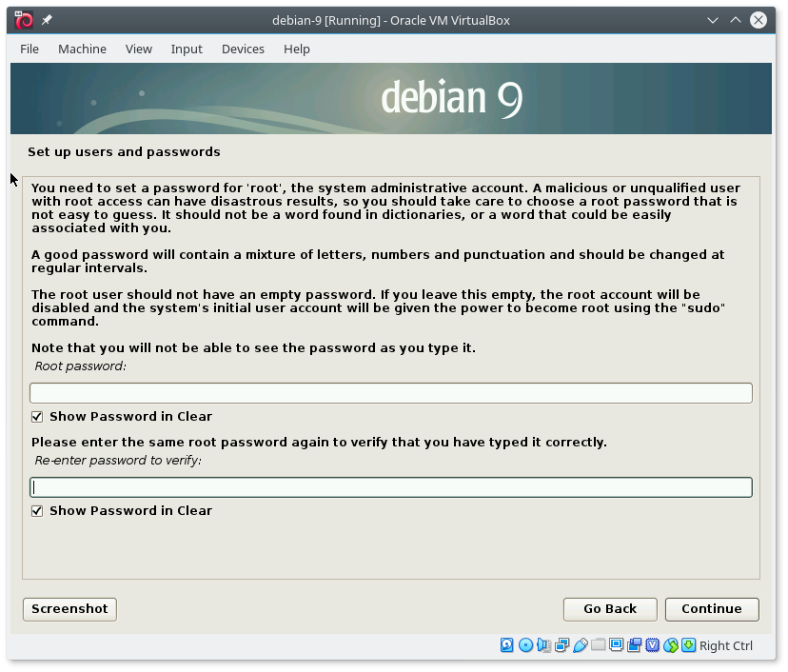Focus the Root password input field

[x=390, y=393]
